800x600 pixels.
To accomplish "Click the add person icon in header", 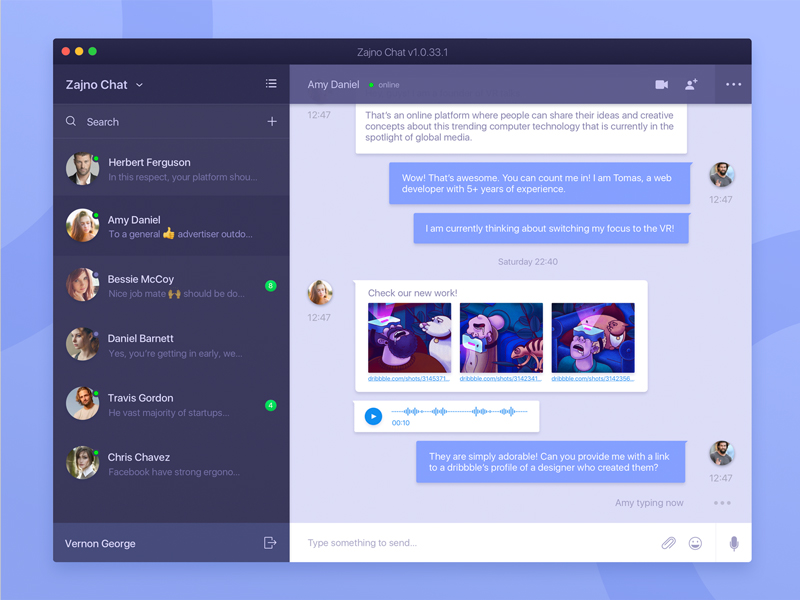I will (691, 85).
